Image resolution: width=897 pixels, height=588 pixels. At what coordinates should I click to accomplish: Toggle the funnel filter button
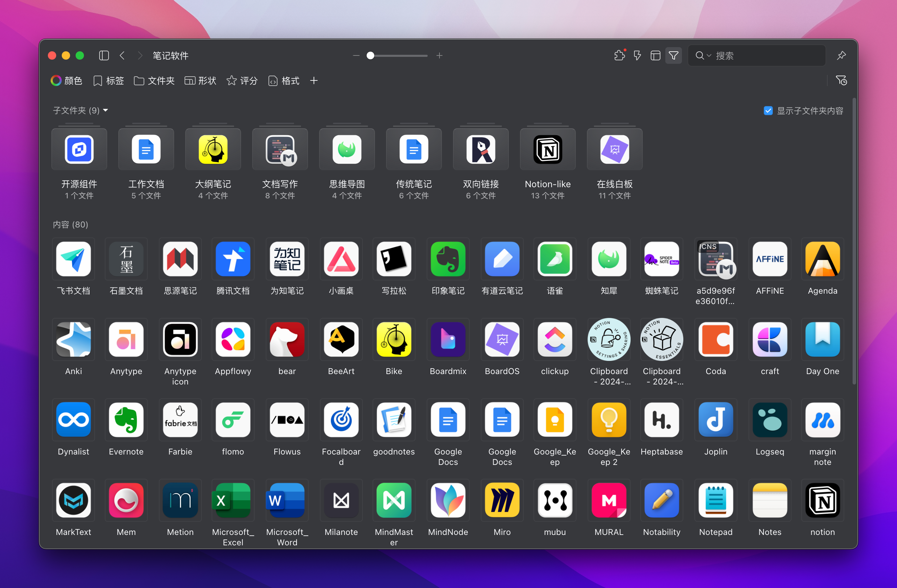674,56
